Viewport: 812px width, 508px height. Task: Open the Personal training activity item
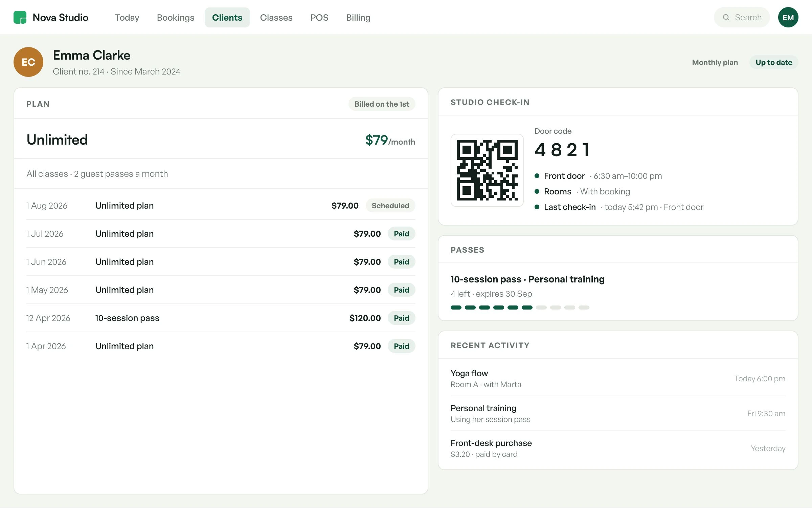[618, 413]
